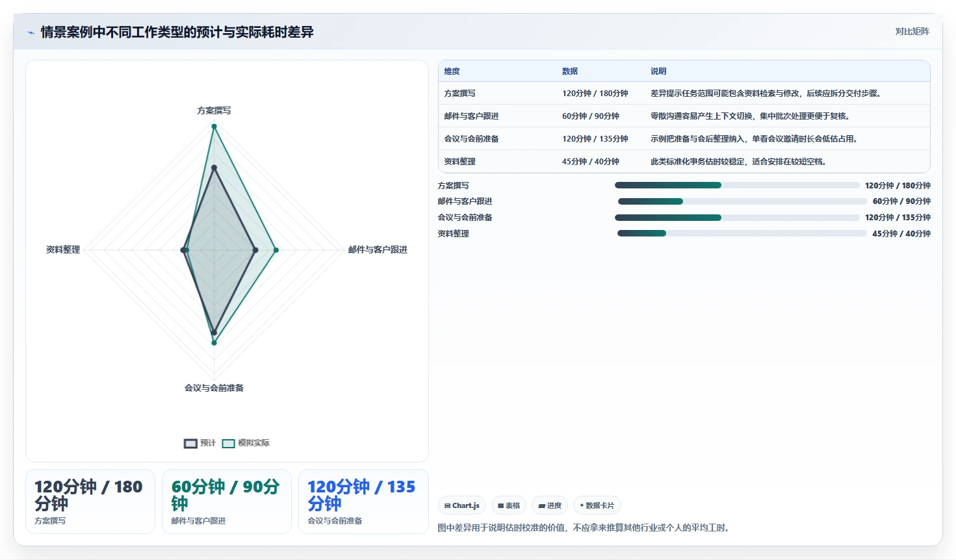Click the 邮件与客户跟进 label in the progress list
The height and width of the screenshot is (560, 956).
[465, 201]
